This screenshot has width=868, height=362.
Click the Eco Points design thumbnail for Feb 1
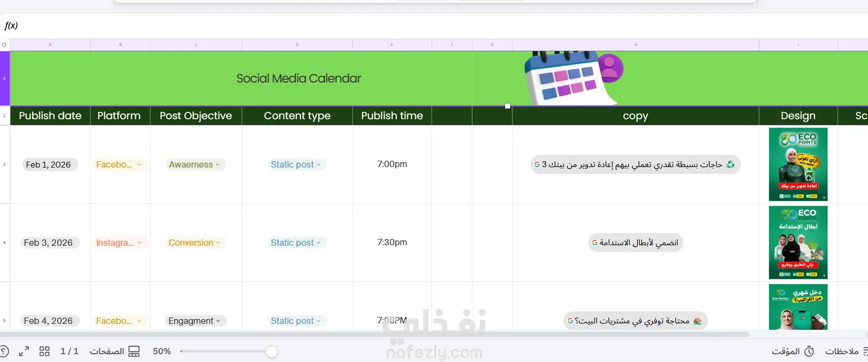(x=798, y=164)
